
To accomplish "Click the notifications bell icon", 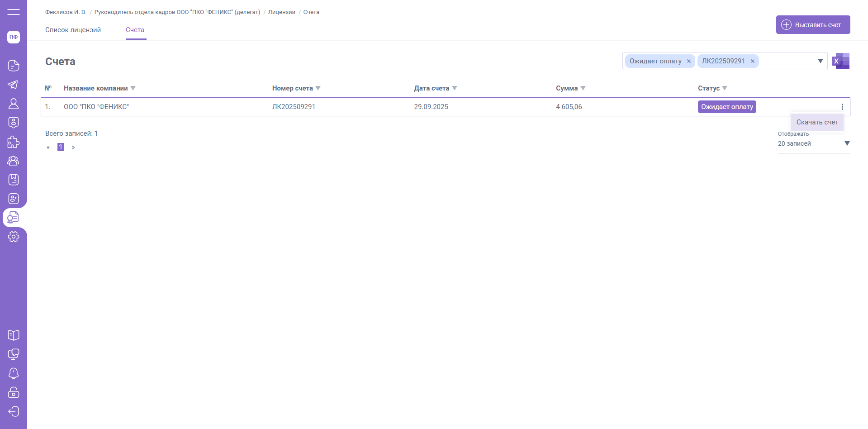I will (x=14, y=373).
